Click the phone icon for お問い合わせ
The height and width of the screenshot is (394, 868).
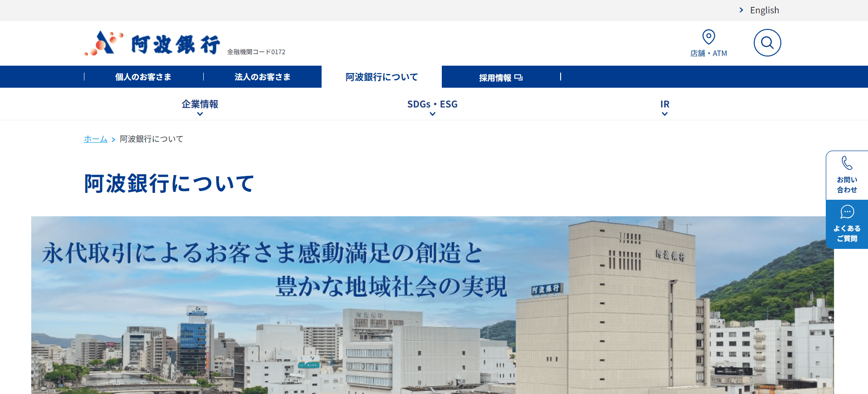point(847,163)
